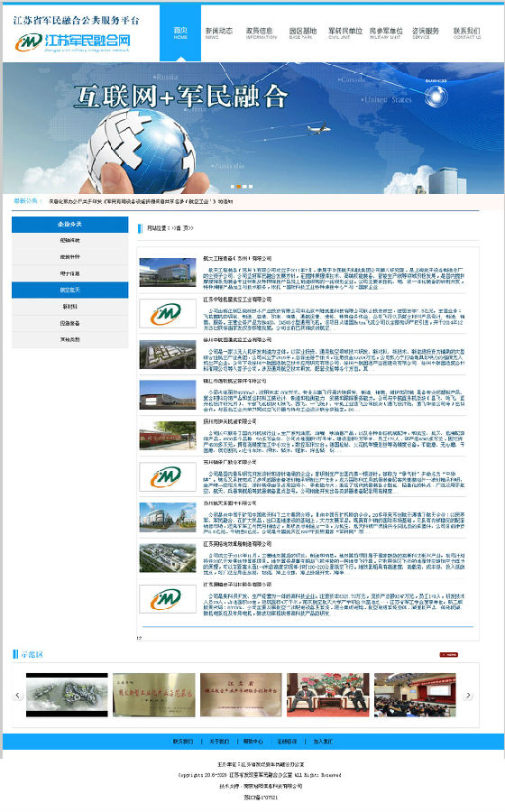Screen dimensions: 505x812
Task: Click the 关于我们 footer link
Action: pos(219,742)
